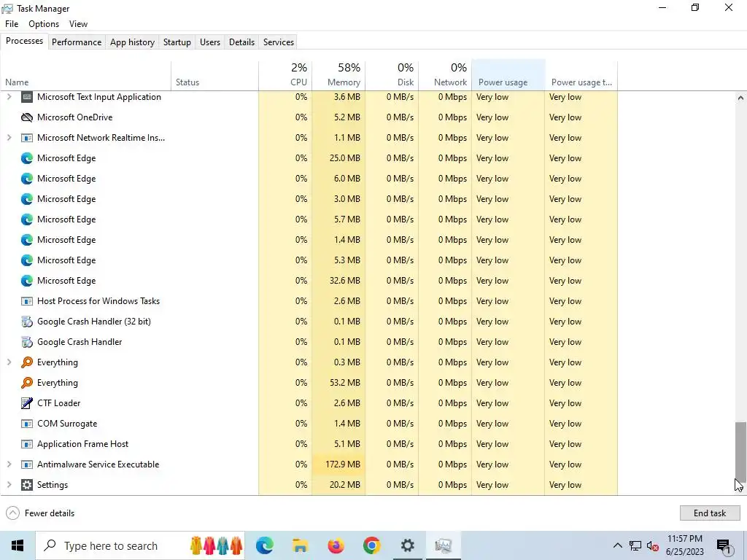Sort processes by Memory column

point(338,75)
